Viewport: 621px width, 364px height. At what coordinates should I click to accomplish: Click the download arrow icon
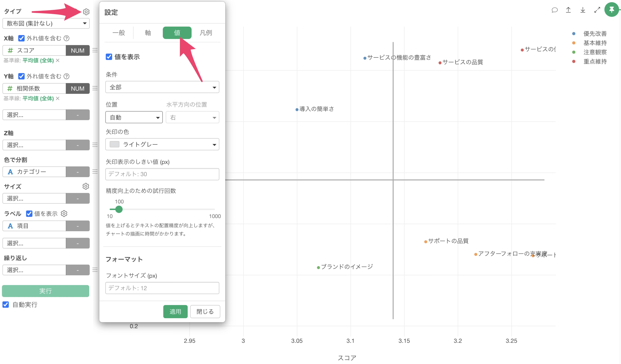pos(583,10)
